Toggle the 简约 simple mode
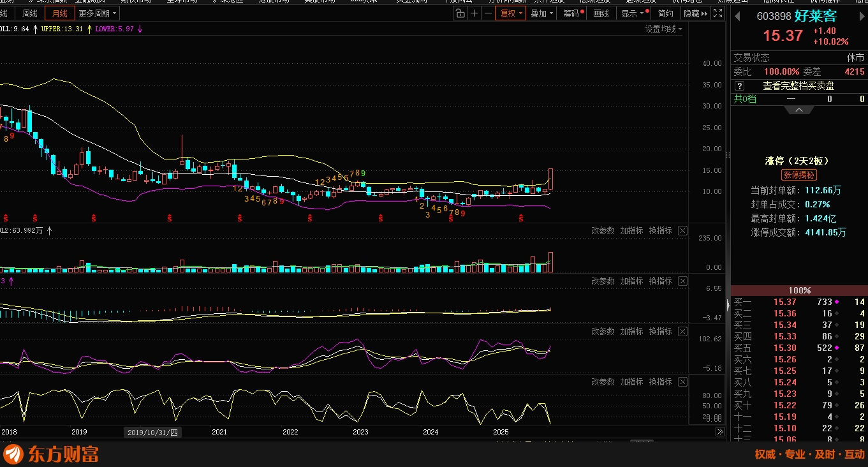868x467 pixels. pyautogui.click(x=665, y=13)
